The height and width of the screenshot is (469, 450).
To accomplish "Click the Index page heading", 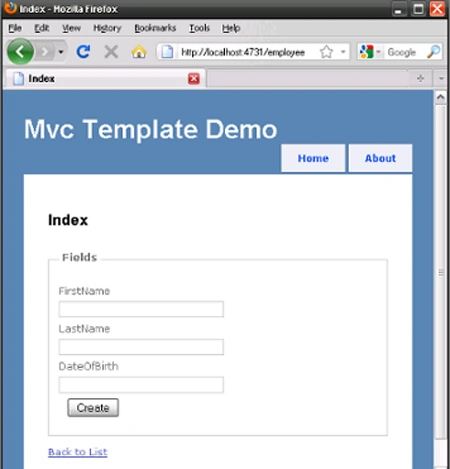I will 68,220.
